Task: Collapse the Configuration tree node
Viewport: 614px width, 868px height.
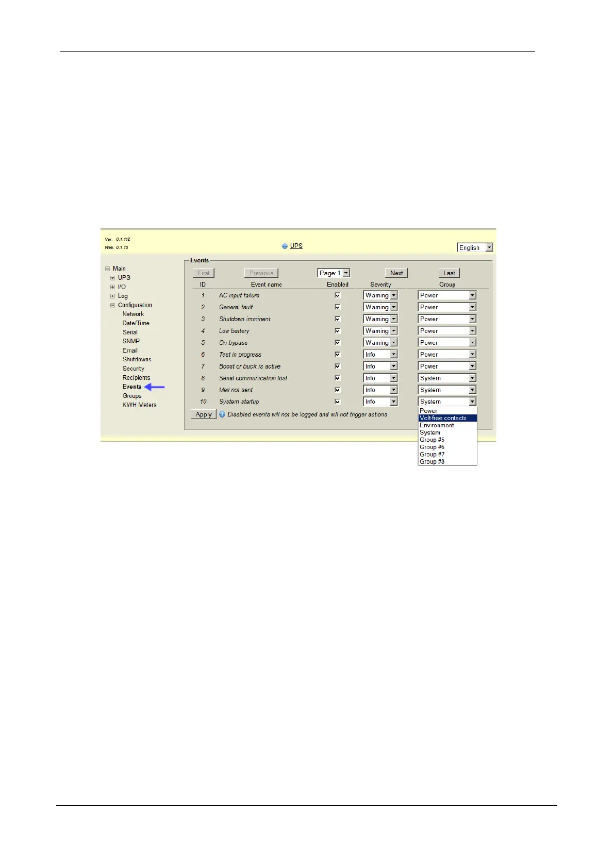Action: pyautogui.click(x=112, y=305)
